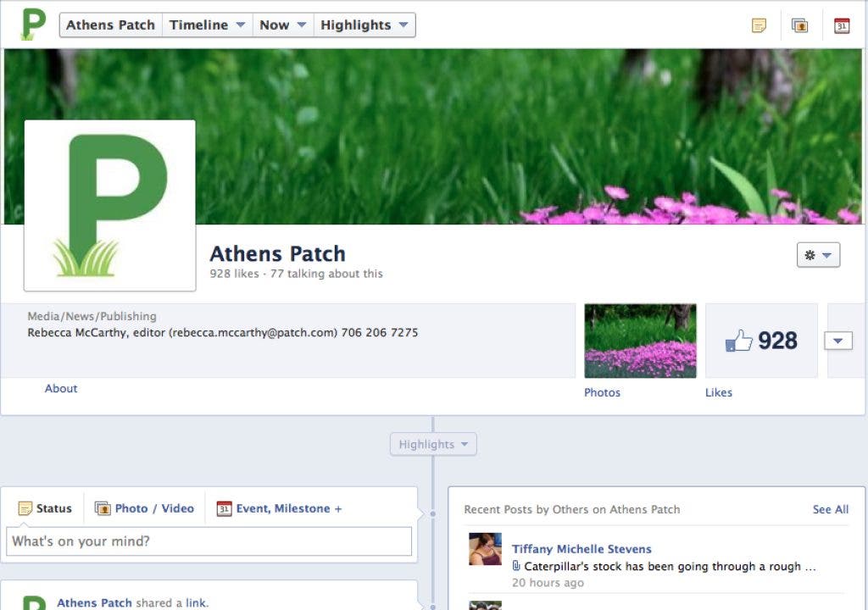This screenshot has height=610, width=868.
Task: Expand more apps arrow beside likes box
Action: (838, 341)
